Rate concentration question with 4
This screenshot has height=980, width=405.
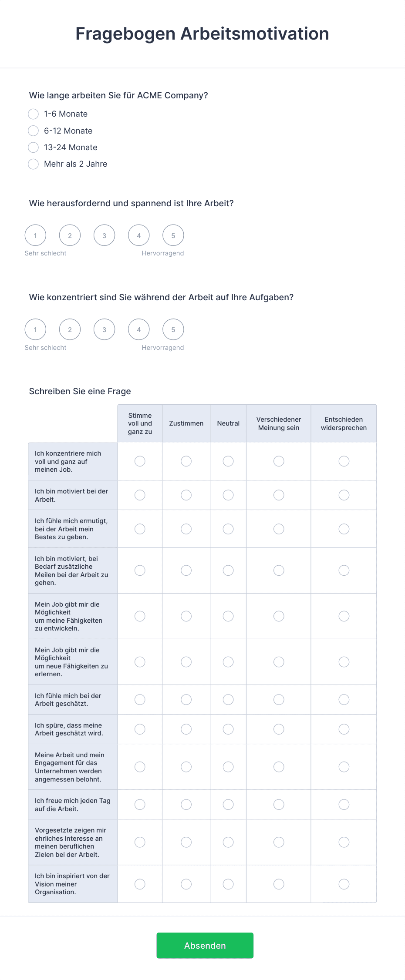[x=139, y=329]
